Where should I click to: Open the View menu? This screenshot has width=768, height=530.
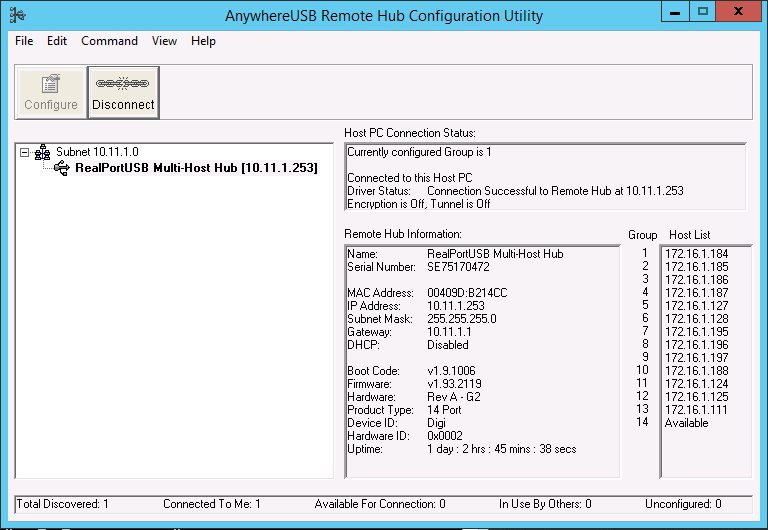tap(164, 41)
